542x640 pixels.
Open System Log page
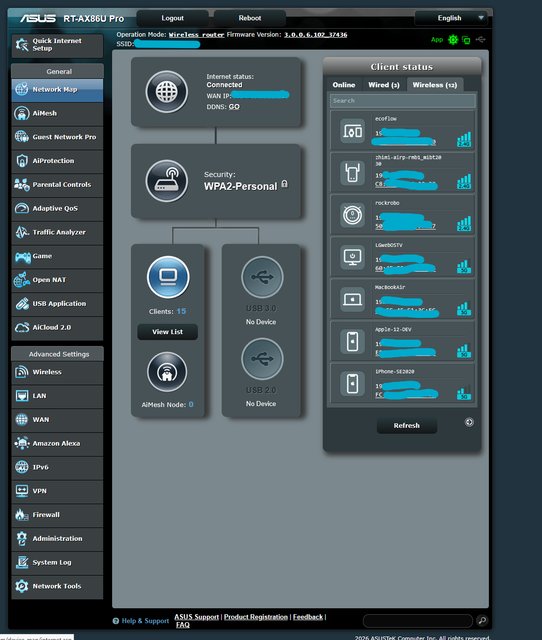coord(57,562)
